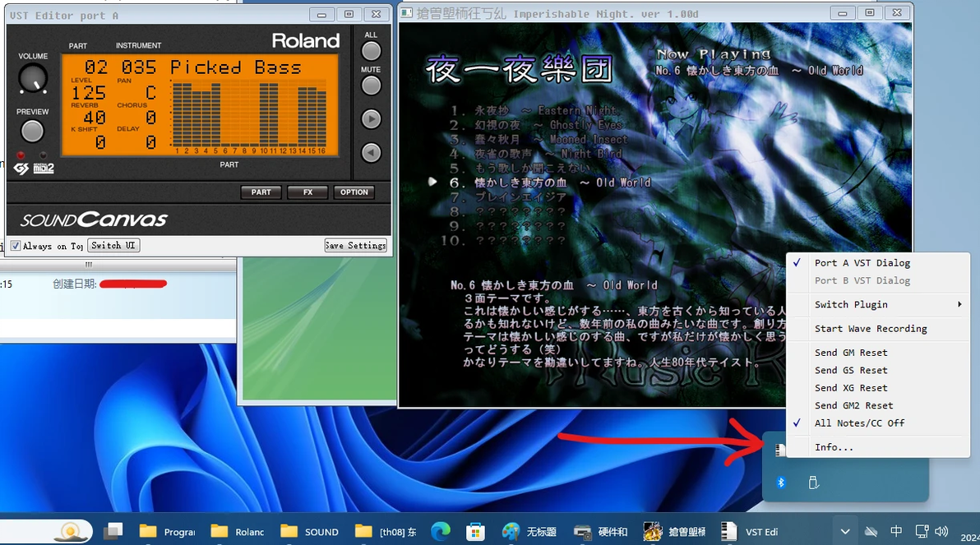Click the previous part arrow button
The image size is (980, 545).
coord(371,153)
